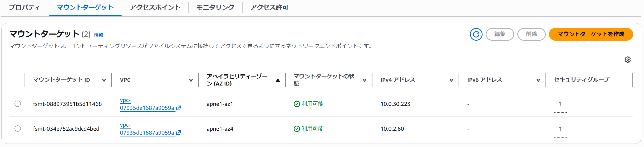
Task: Switch to the アクセスポイント tab
Action: point(155,7)
